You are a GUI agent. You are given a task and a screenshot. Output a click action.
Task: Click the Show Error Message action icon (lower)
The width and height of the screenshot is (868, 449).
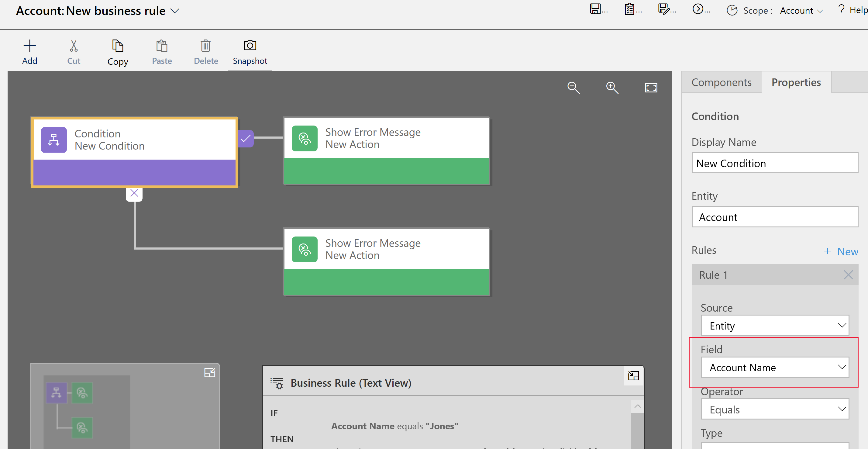[x=304, y=249]
